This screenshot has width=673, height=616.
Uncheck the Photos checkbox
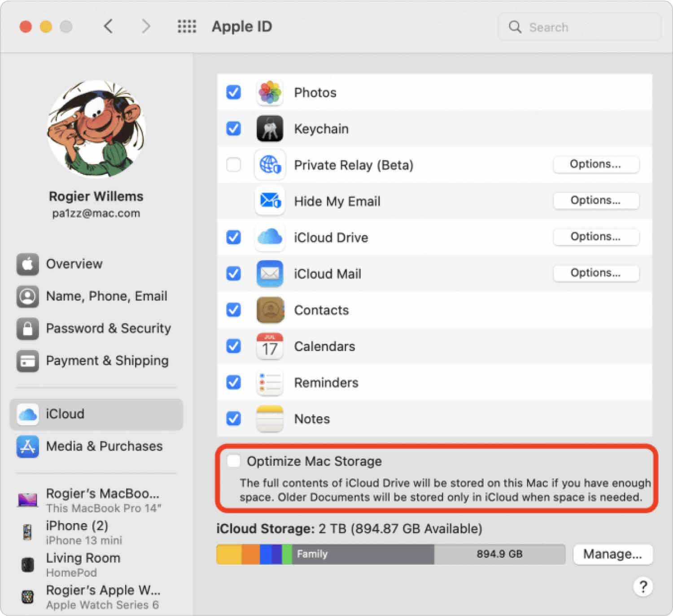click(233, 92)
